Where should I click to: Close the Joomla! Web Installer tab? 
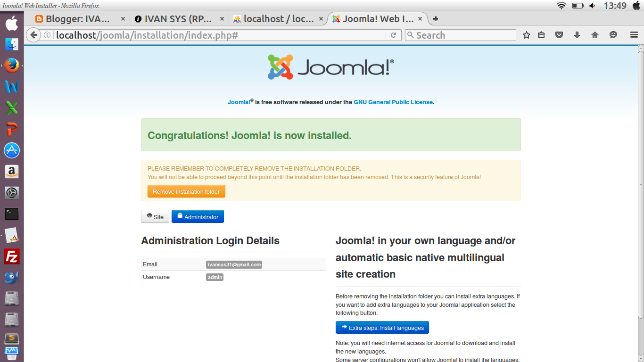tap(420, 19)
